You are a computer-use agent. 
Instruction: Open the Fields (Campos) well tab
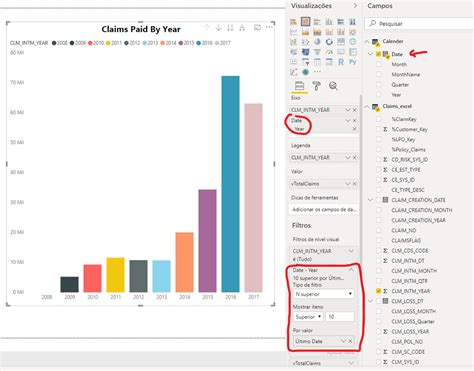pyautogui.click(x=299, y=86)
